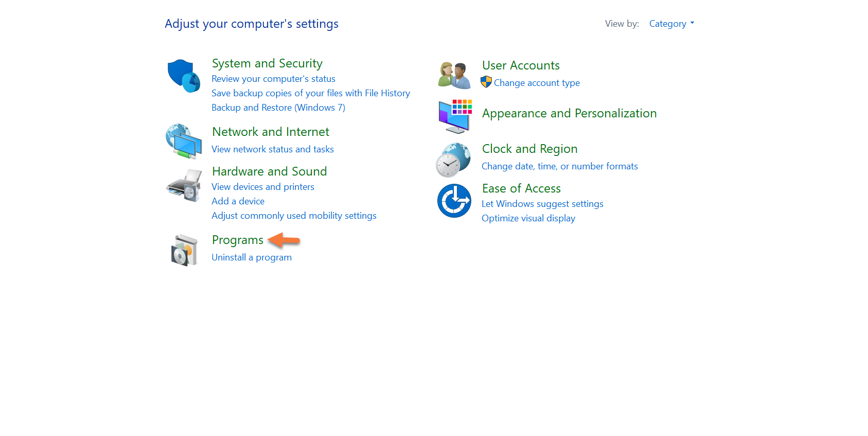The image size is (868, 436).
Task: Select Review your computer's status
Action: point(273,79)
